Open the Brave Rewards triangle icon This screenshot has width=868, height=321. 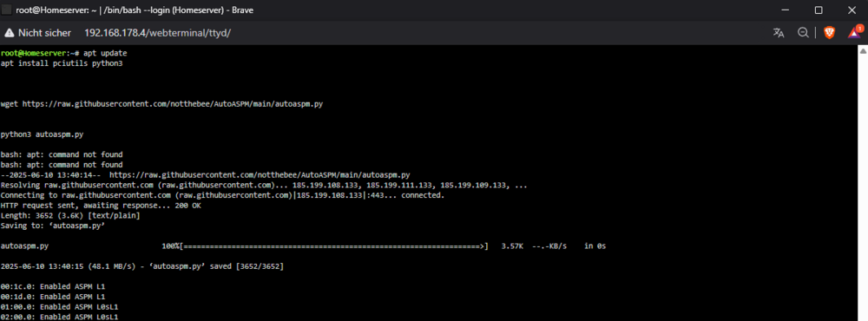(855, 33)
